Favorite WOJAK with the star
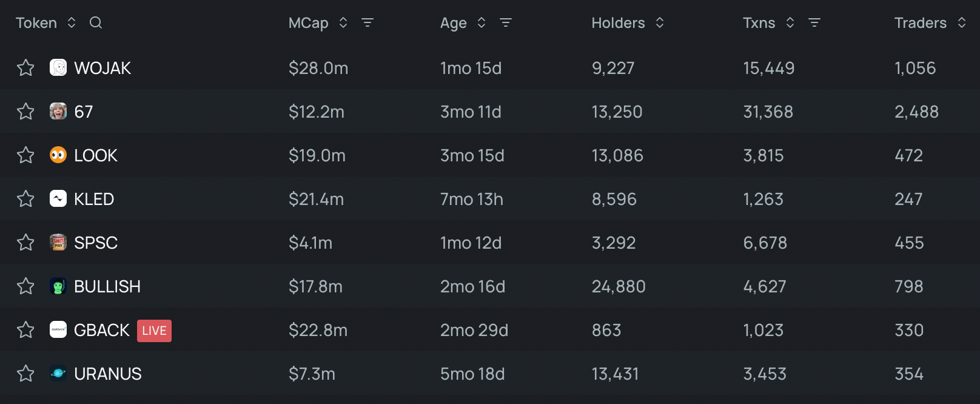 click(x=25, y=67)
